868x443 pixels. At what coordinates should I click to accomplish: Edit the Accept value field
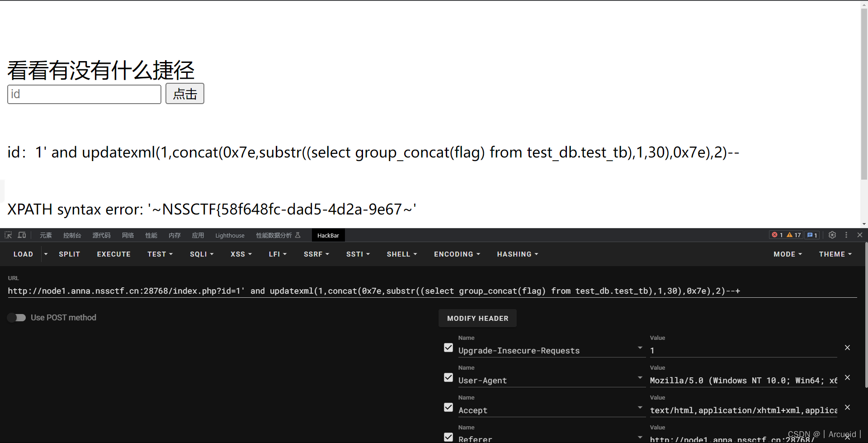743,410
